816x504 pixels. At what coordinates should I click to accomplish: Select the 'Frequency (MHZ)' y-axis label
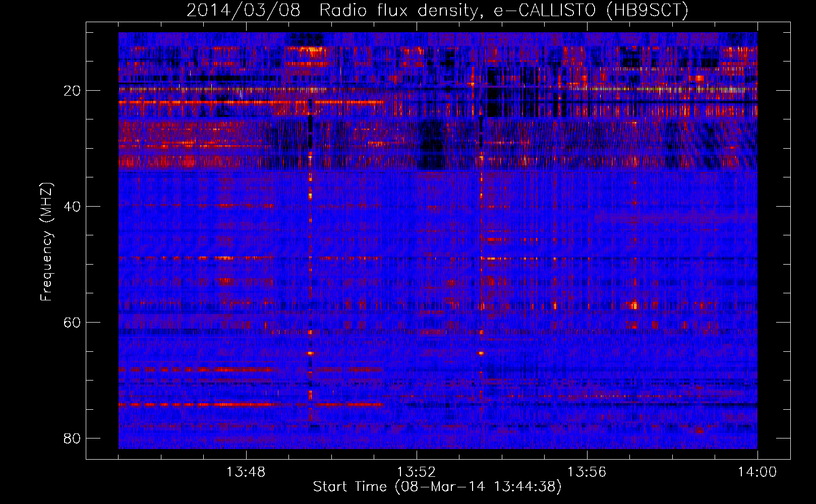(x=46, y=242)
